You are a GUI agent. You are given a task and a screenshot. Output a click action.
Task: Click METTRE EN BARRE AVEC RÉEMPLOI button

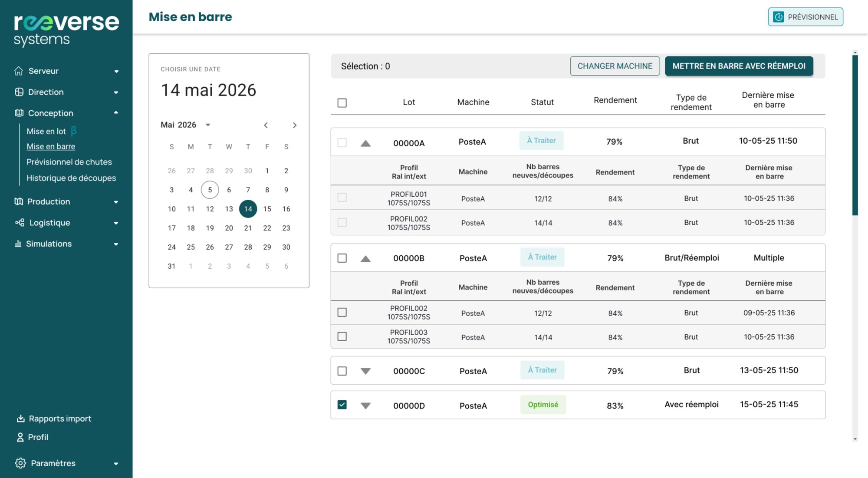[x=739, y=66]
